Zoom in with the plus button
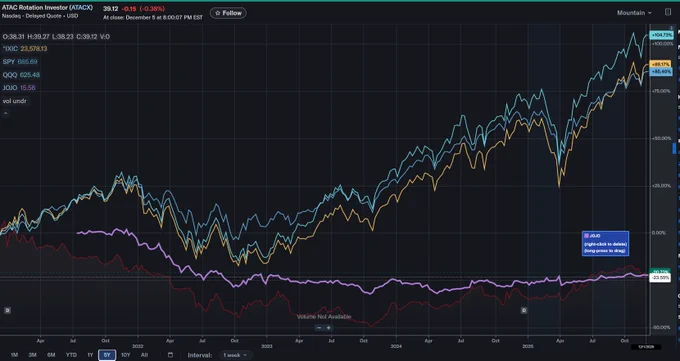The image size is (680, 361). pos(328,328)
